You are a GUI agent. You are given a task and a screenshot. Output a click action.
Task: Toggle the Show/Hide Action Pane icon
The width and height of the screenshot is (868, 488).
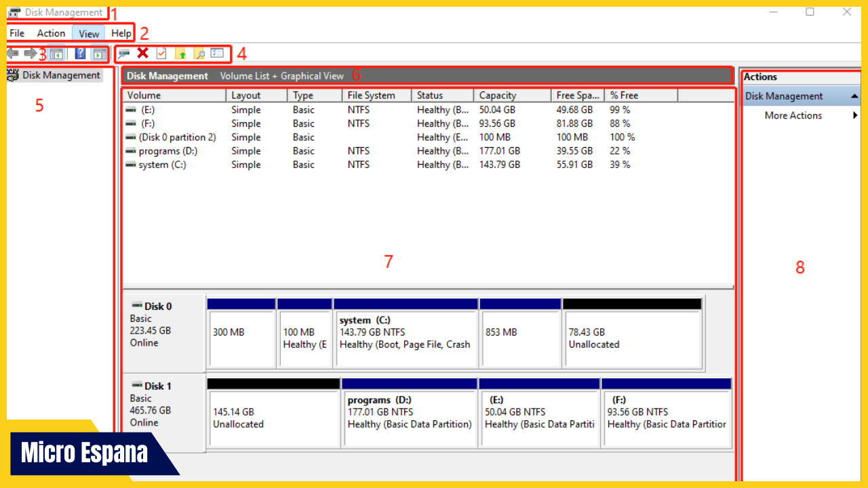100,54
